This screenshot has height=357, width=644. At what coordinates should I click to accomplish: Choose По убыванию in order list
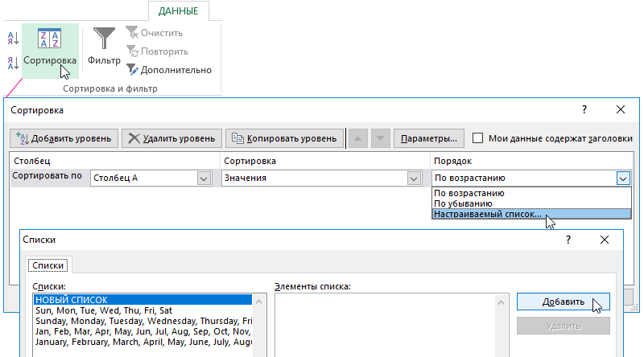coord(531,203)
